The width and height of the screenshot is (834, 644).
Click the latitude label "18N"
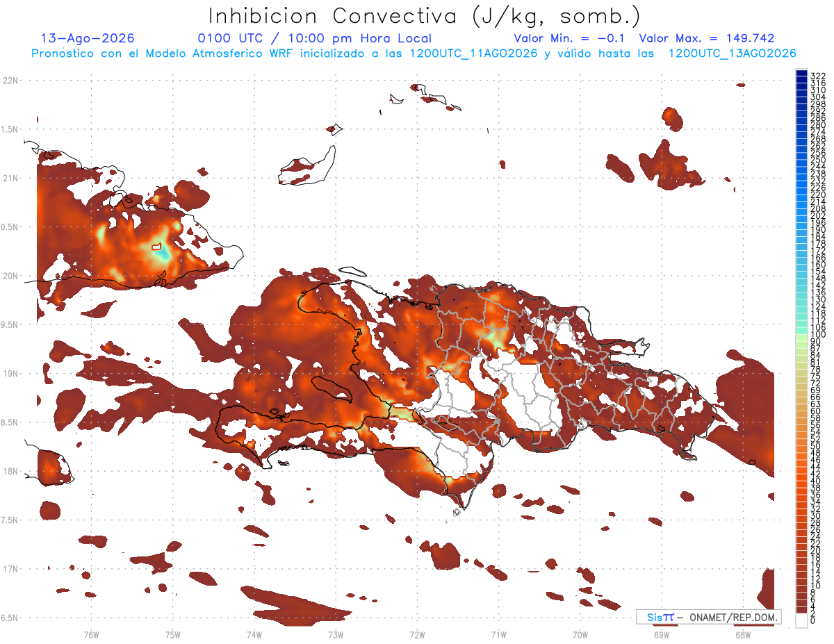coord(10,471)
